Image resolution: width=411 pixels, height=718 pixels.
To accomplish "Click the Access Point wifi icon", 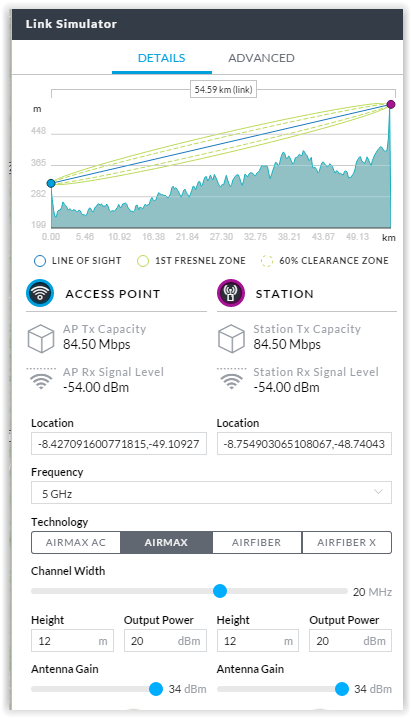I will 40,293.
